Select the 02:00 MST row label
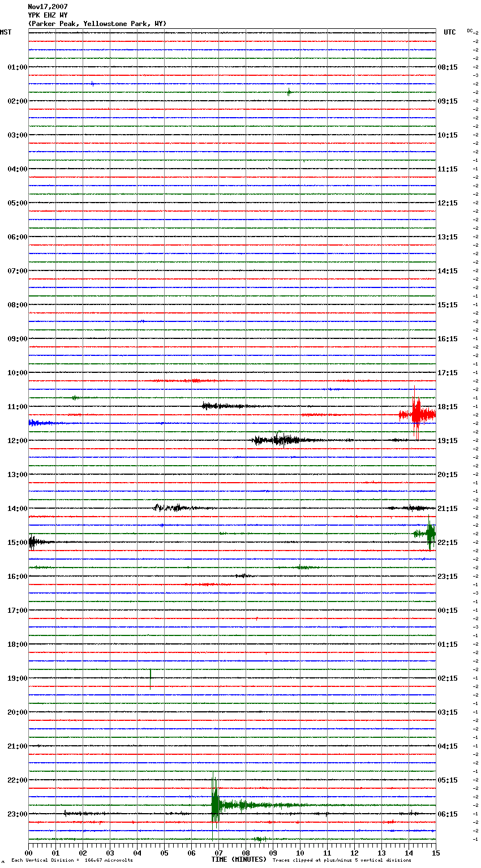The width and height of the screenshot is (481, 868). click(18, 101)
